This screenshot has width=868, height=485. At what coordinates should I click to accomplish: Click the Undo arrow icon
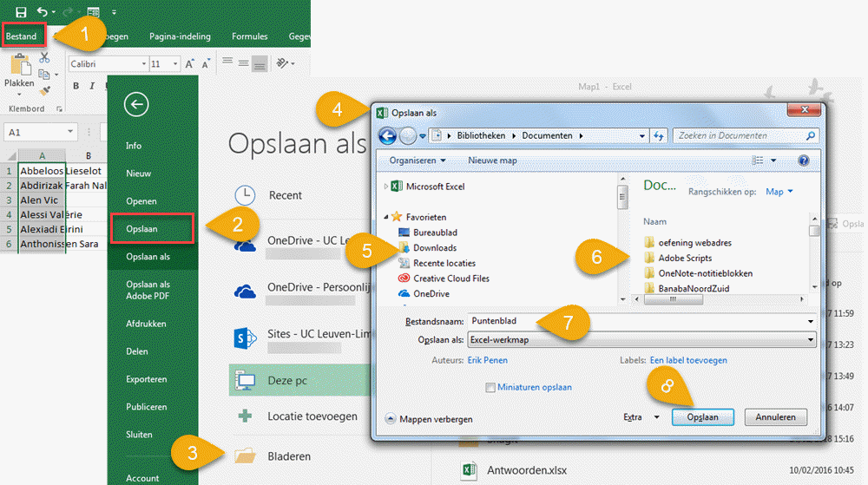pyautogui.click(x=42, y=11)
